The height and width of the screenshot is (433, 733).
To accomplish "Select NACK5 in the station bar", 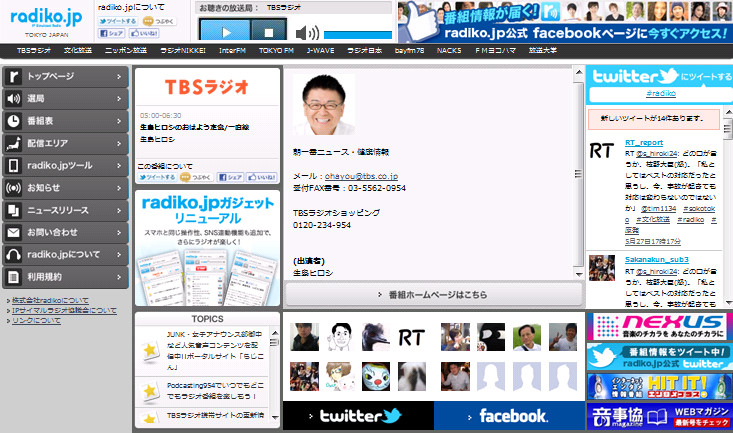I will (x=449, y=51).
